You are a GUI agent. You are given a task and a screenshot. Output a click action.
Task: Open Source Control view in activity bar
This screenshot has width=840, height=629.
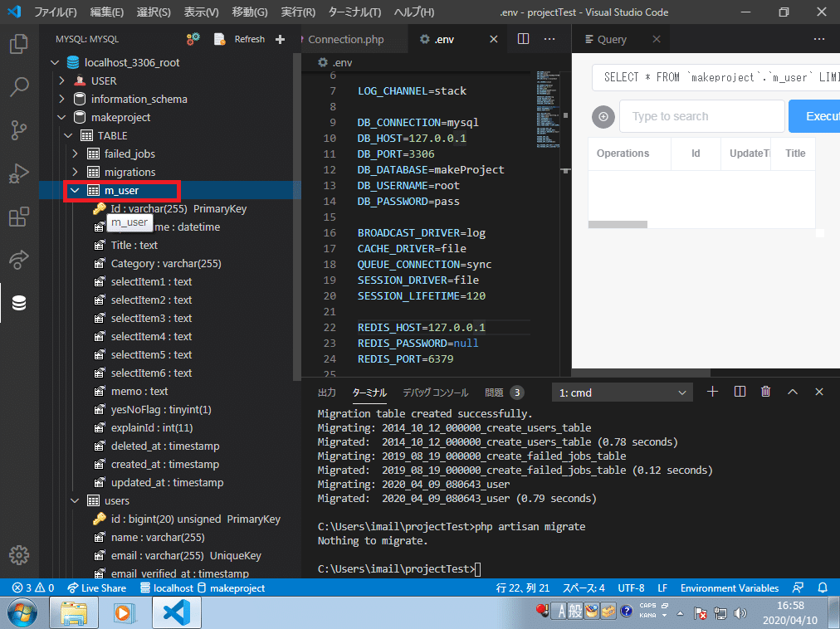19,130
